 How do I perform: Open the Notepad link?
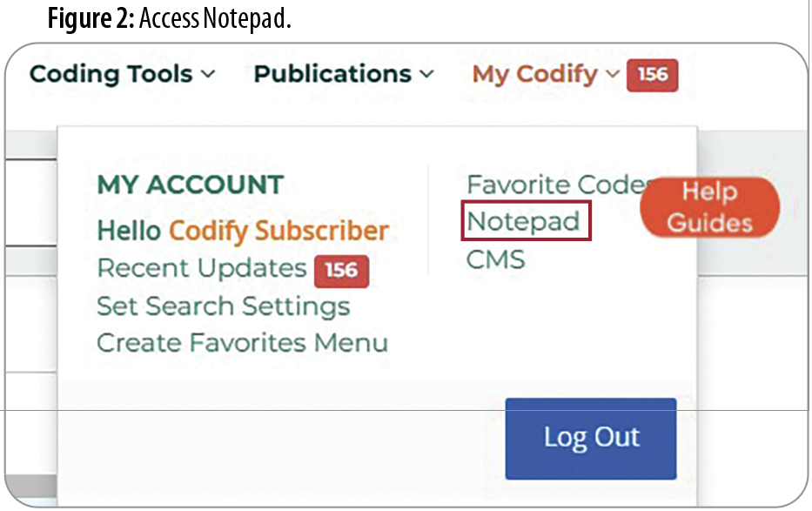tap(523, 222)
